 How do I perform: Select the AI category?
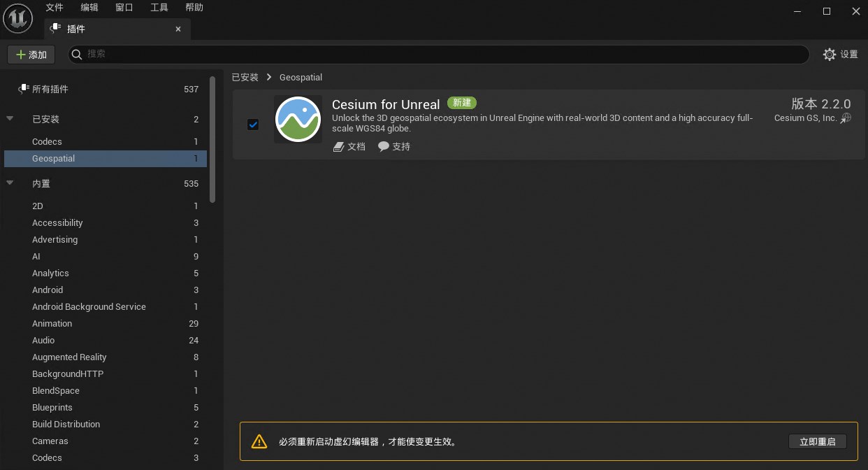[x=107, y=256]
